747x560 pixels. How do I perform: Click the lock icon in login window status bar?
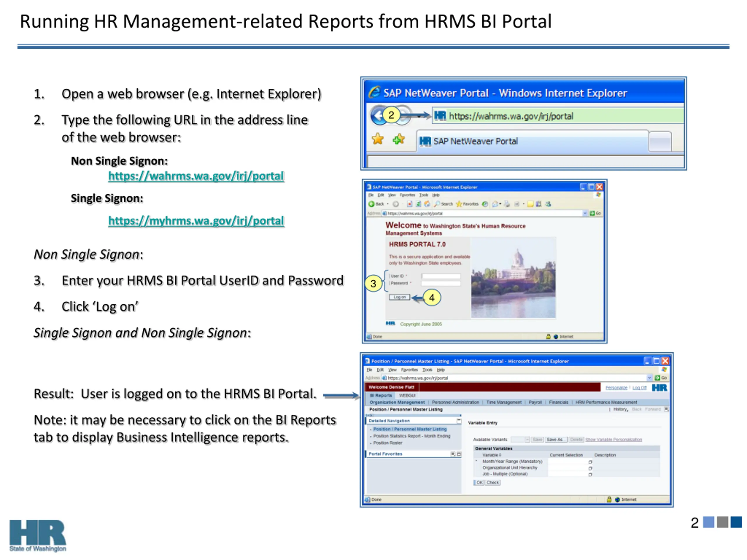[548, 337]
